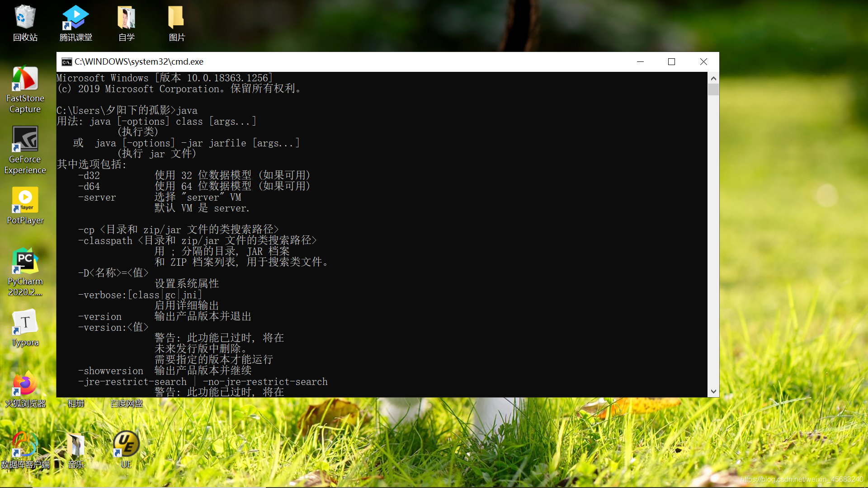Maximize the cmd.exe window
This screenshot has width=868, height=488.
coord(671,62)
